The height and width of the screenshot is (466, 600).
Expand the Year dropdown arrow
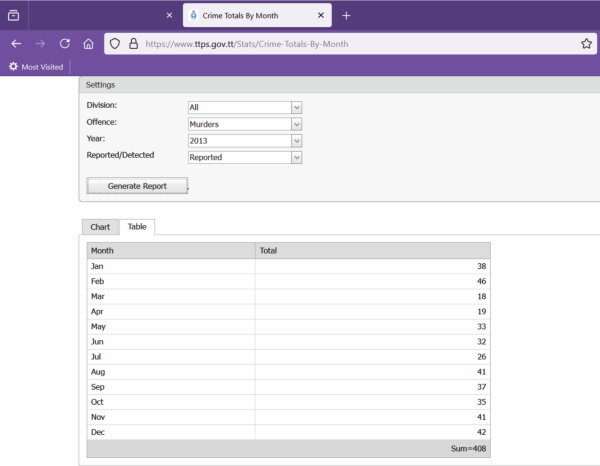(x=297, y=141)
